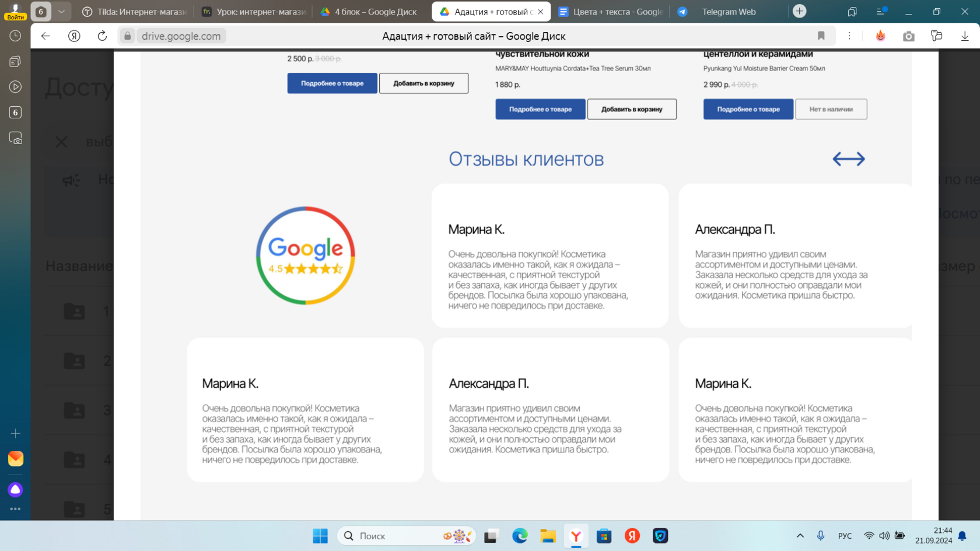Screen dimensions: 980x551
Task: Click Подробнее о товаре for Pyunkang Yul cream
Action: point(748,109)
